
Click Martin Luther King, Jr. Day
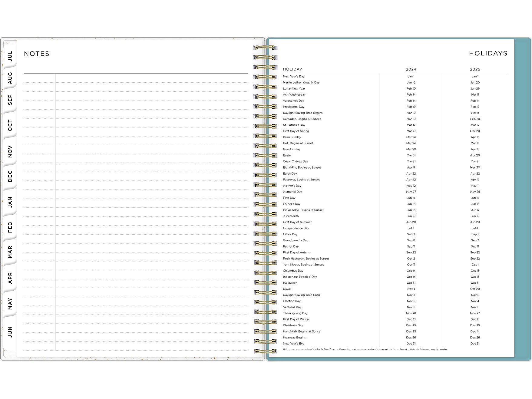301,82
